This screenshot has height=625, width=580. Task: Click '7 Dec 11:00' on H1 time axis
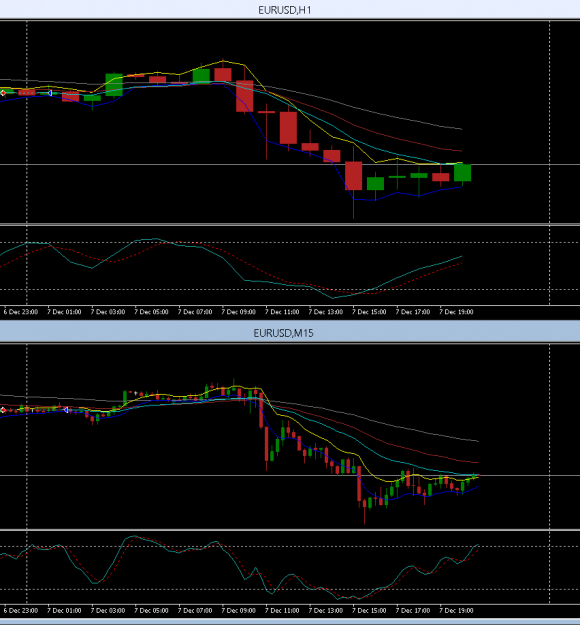(x=282, y=312)
